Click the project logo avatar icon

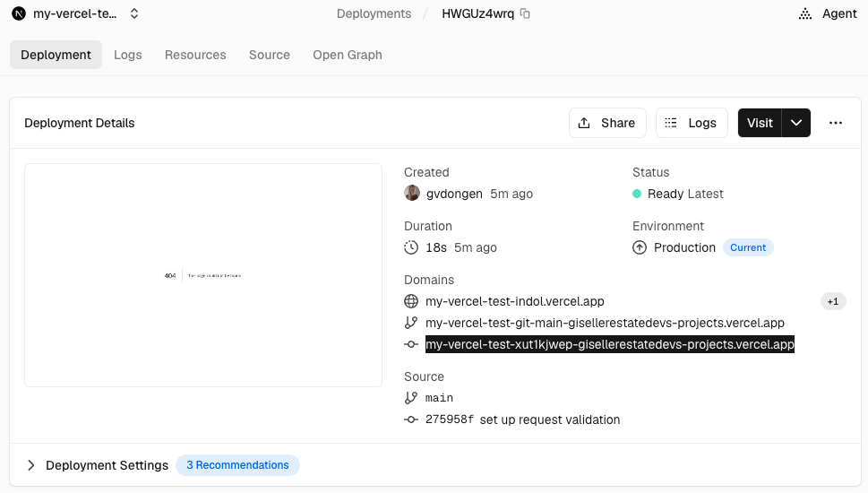(x=19, y=13)
